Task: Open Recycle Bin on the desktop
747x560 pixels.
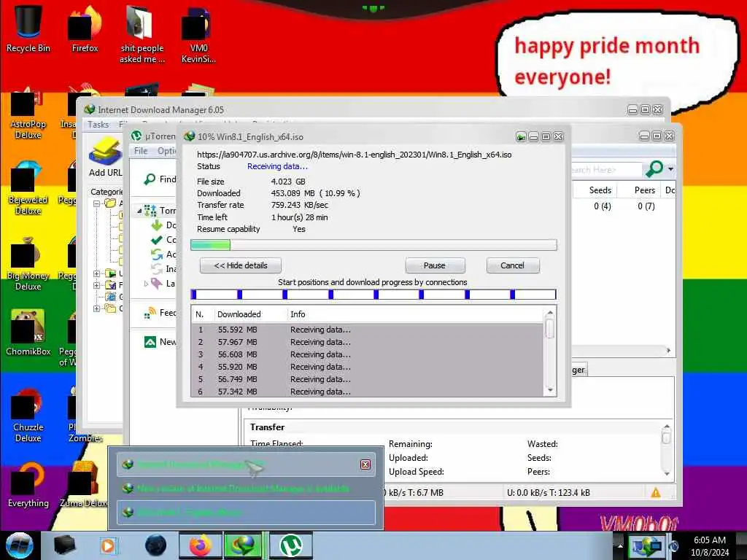Action: [x=28, y=28]
